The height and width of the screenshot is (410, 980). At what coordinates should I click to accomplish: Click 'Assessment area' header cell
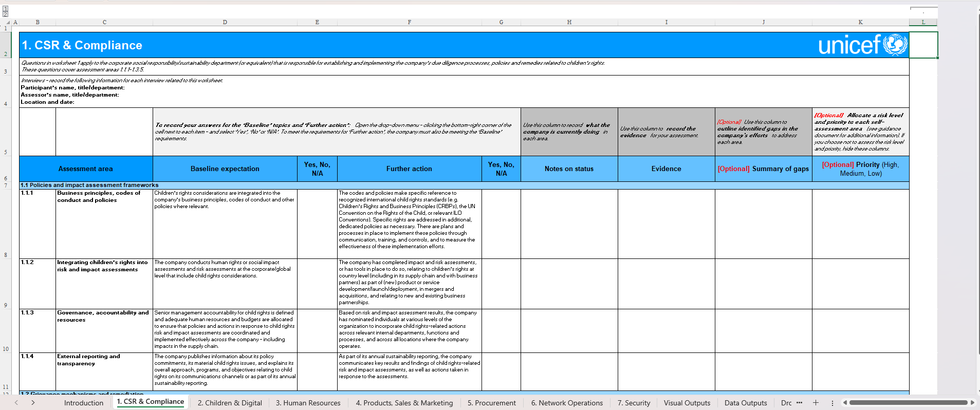click(86, 169)
